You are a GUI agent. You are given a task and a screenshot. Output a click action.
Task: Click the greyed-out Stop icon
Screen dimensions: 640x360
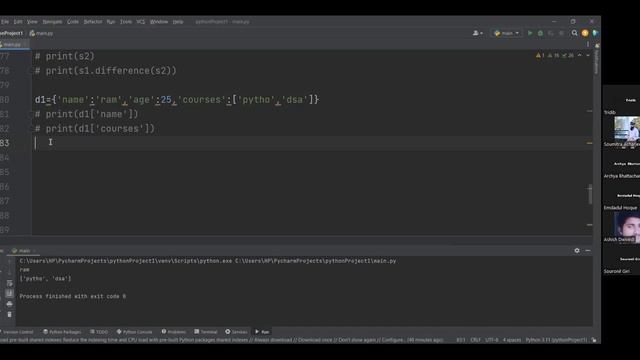tap(562, 33)
